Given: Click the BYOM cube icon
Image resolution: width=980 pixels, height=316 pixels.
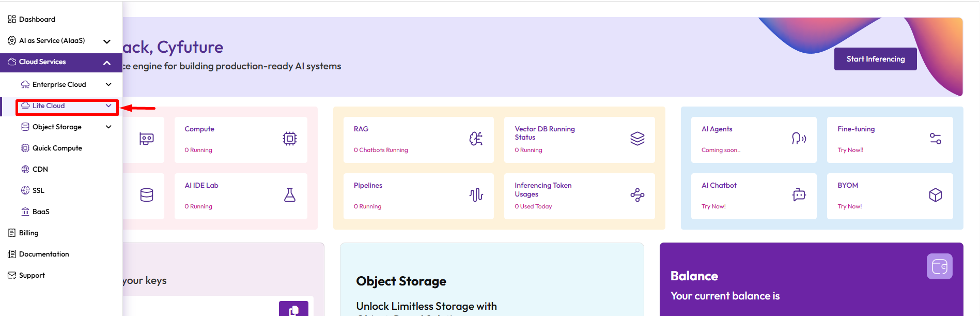Looking at the screenshot, I should pos(935,195).
